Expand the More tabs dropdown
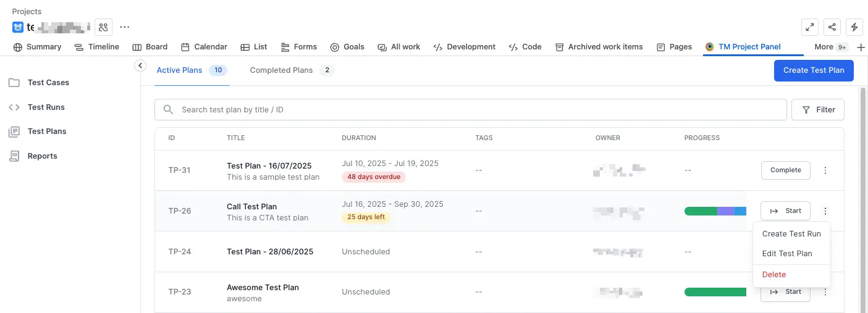868x313 pixels. (x=830, y=47)
